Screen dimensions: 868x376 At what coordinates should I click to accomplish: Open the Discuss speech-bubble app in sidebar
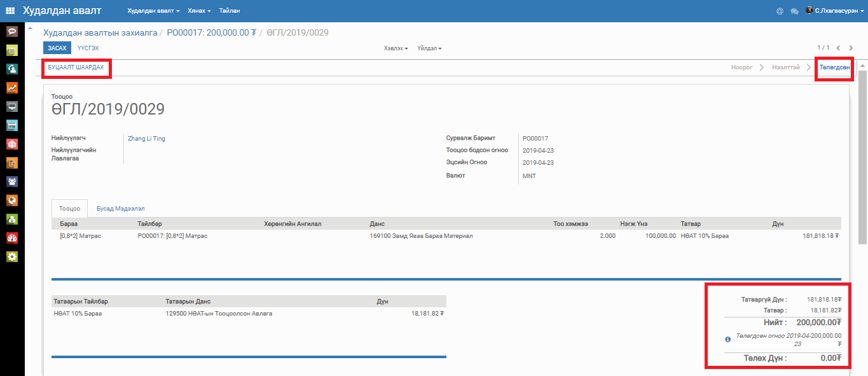(x=11, y=31)
